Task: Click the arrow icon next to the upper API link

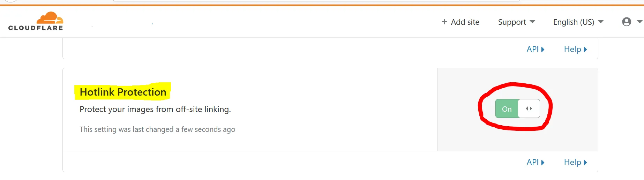Action: pyautogui.click(x=543, y=50)
